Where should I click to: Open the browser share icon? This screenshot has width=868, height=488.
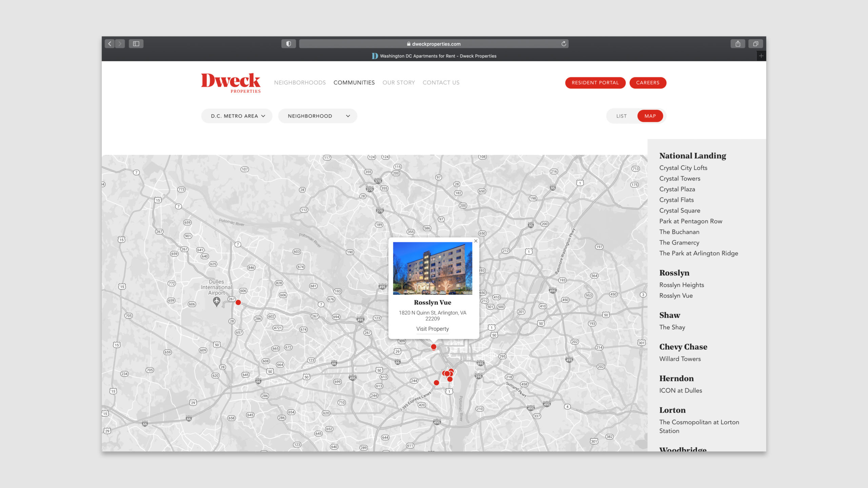coord(737,44)
